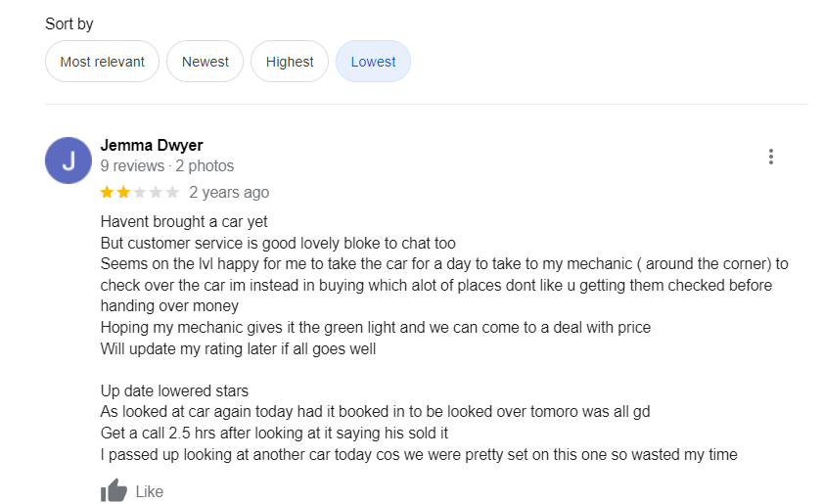The image size is (823, 504).
Task: Click the "2 years ago" timestamp
Action: coord(229,193)
